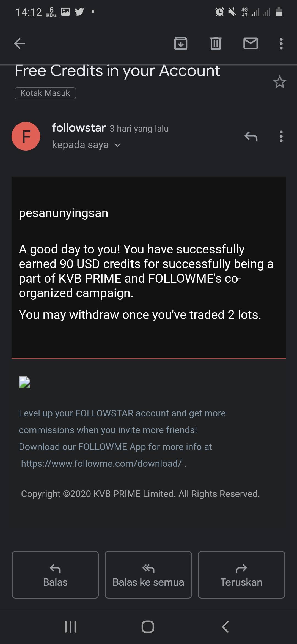Mark email as unread
Screen dimensions: 297x644
(x=251, y=43)
